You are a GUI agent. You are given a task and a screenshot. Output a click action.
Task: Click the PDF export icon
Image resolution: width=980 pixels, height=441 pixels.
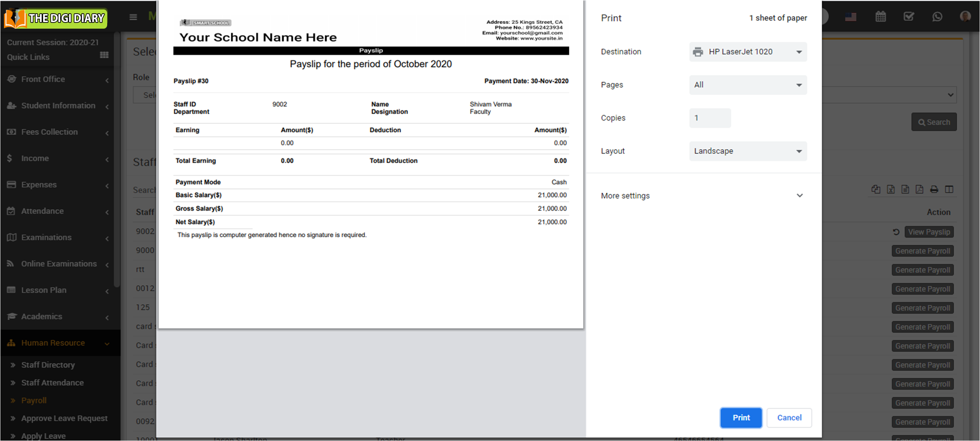tap(919, 189)
